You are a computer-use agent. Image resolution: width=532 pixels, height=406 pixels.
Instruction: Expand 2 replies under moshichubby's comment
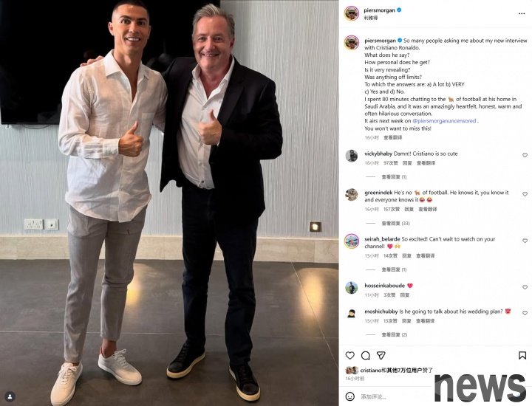[x=395, y=334]
